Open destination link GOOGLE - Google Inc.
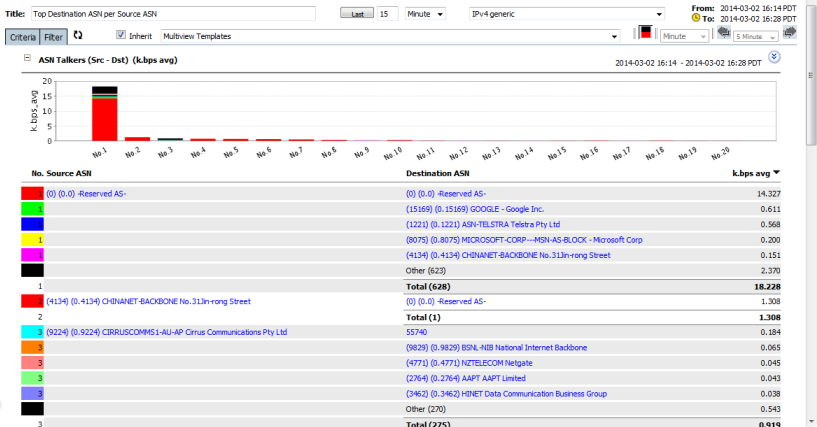Image resolution: width=817 pixels, height=427 pixels. (475, 209)
